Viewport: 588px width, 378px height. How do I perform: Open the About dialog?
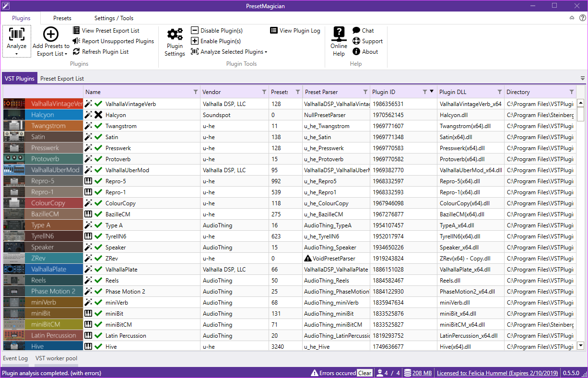click(365, 52)
